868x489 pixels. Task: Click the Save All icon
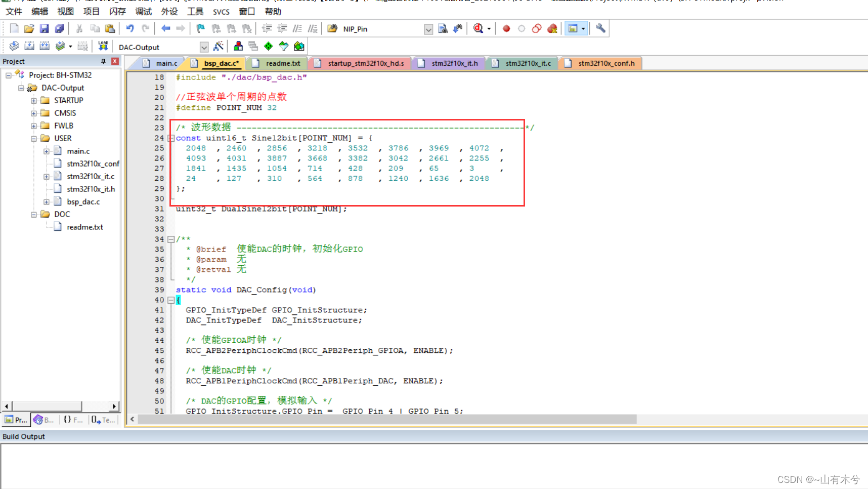click(59, 29)
